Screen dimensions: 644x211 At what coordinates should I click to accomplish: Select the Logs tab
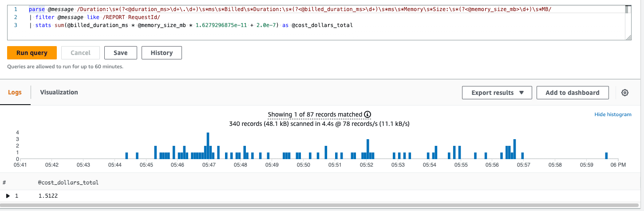[x=15, y=92]
